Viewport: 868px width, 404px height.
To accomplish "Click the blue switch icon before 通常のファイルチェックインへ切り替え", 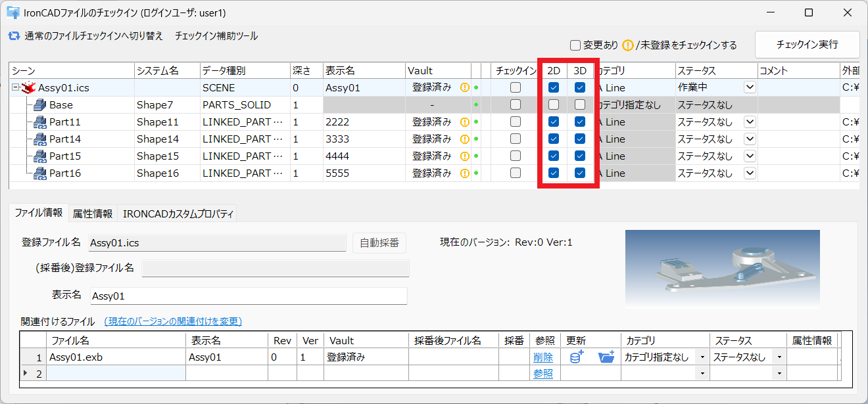I will tap(13, 36).
